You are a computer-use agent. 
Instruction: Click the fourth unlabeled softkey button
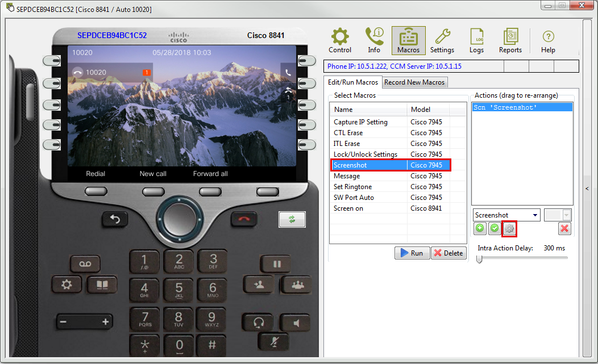pos(267,191)
